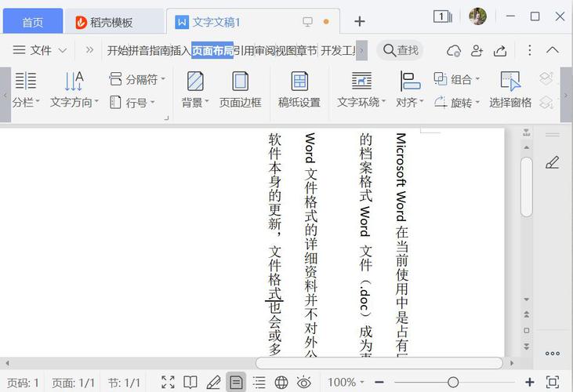The height and width of the screenshot is (392, 573).
Task: Jump to next page double-arrow
Action: (x=526, y=346)
